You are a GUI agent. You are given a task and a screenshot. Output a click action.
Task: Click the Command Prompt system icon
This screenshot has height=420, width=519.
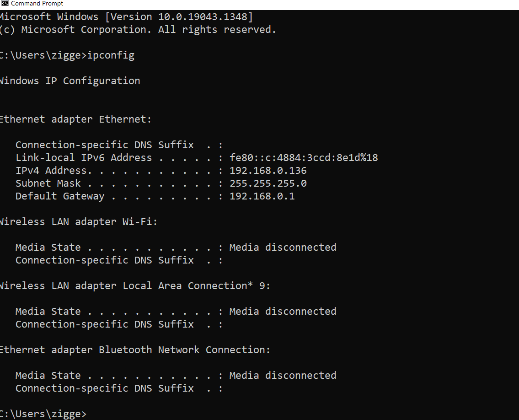tap(4, 4)
